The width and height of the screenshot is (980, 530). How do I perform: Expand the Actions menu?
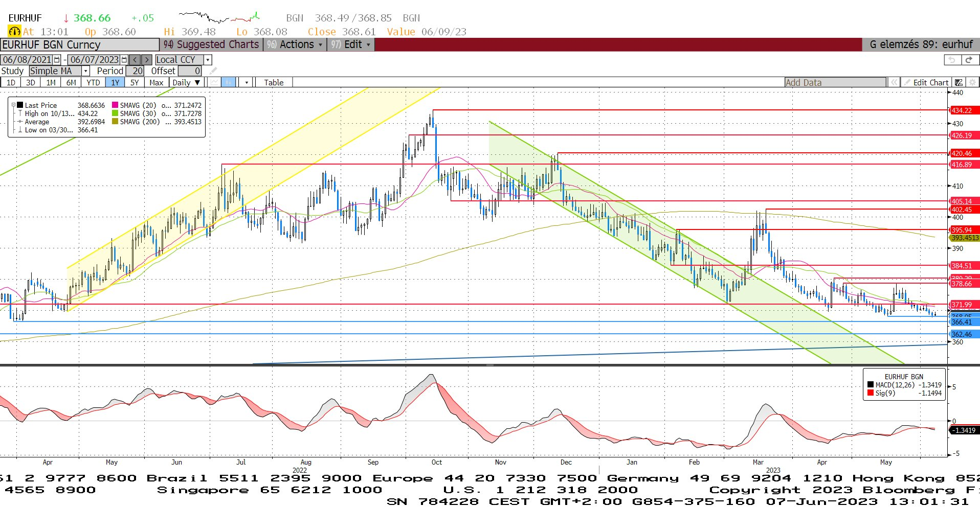tap(295, 44)
